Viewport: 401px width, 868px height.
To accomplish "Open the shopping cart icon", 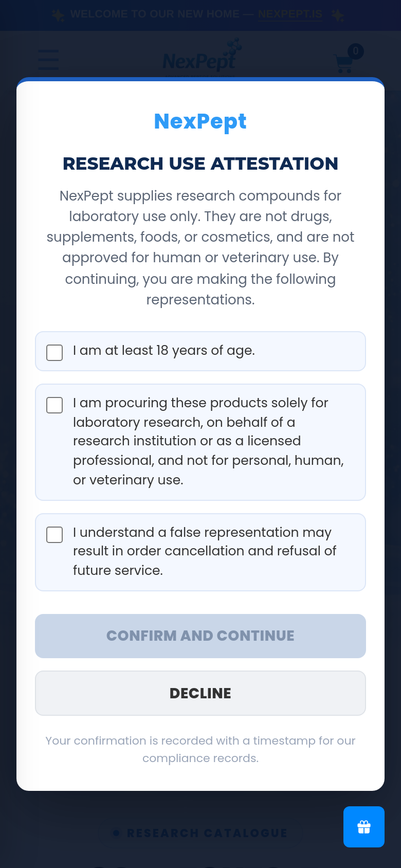I will tap(344, 64).
